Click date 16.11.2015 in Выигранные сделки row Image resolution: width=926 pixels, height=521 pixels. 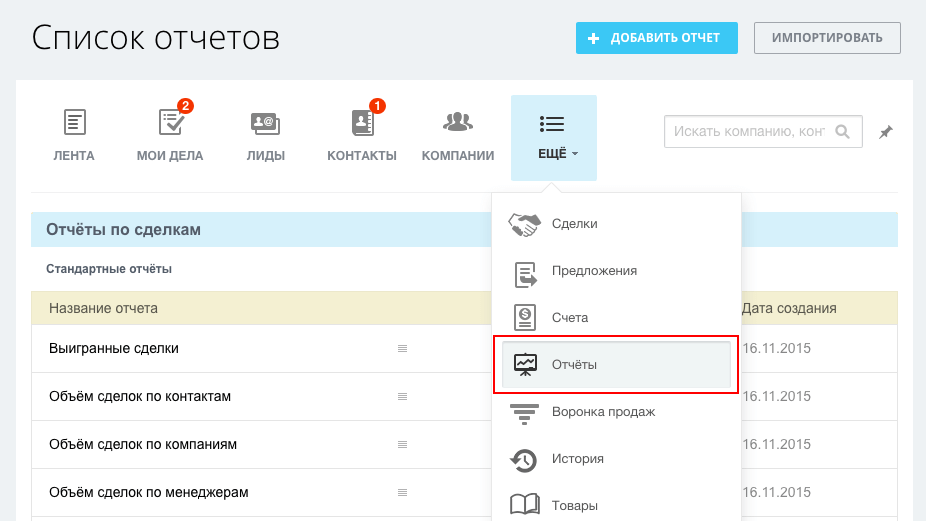pos(776,349)
